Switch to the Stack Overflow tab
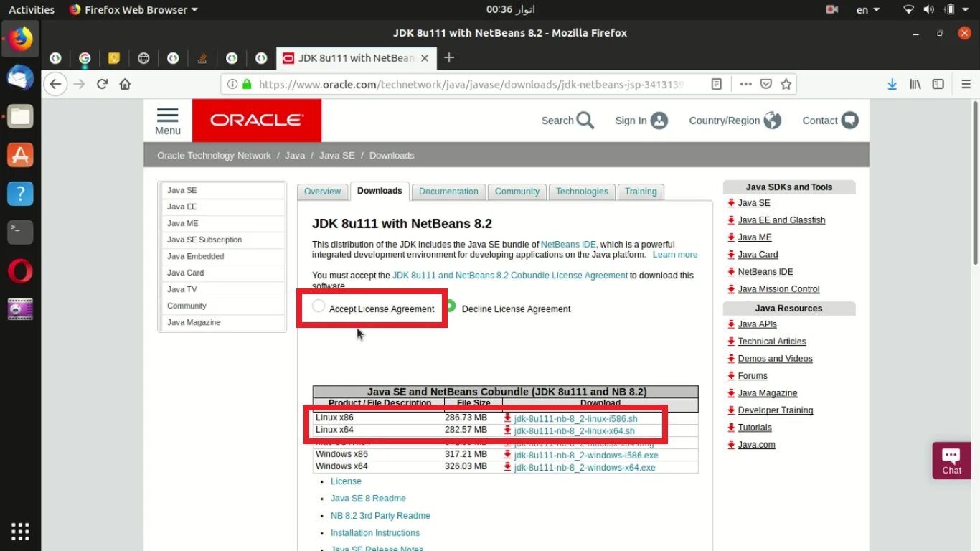The width and height of the screenshot is (980, 551). (202, 58)
